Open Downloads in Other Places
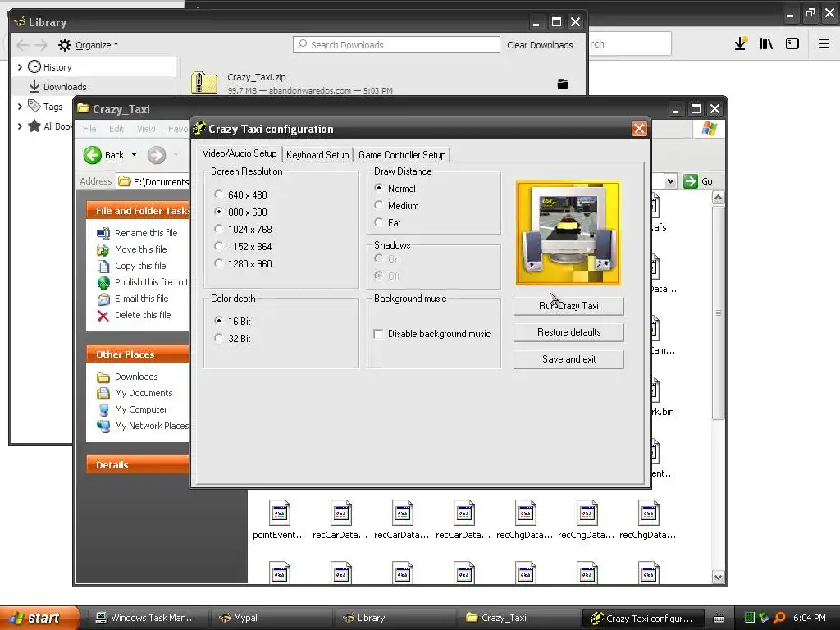This screenshot has width=840, height=630. pyautogui.click(x=136, y=377)
